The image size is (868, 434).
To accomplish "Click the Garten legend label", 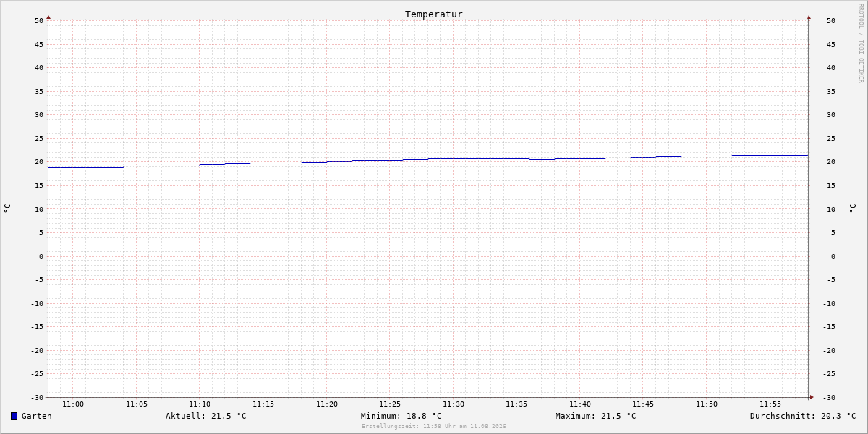I will pos(37,416).
